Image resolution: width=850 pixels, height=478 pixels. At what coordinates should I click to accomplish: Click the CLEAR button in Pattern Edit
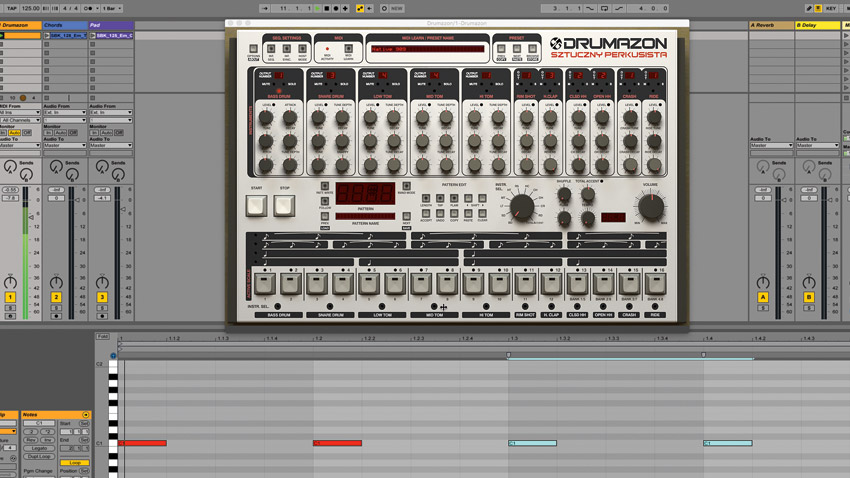pyautogui.click(x=482, y=214)
